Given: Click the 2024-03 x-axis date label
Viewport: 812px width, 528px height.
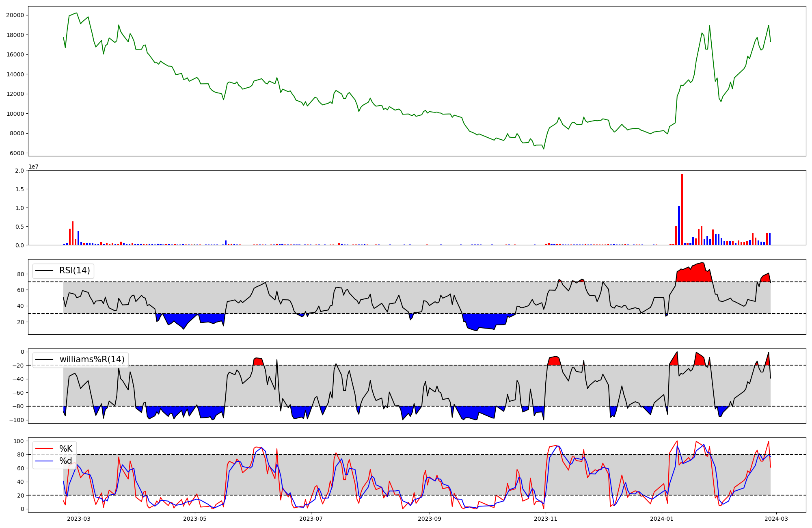Looking at the screenshot, I should pyautogui.click(x=776, y=519).
